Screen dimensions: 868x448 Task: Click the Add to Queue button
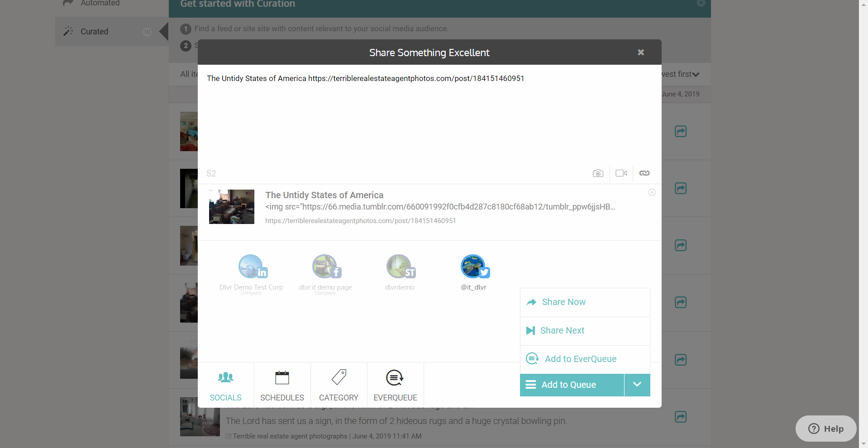[x=572, y=385]
